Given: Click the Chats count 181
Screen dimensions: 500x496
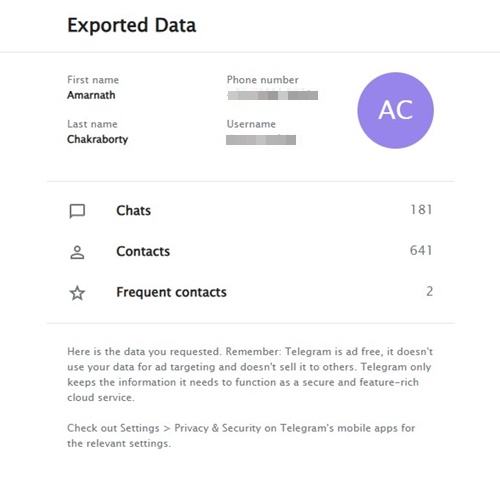Looking at the screenshot, I should point(421,210).
